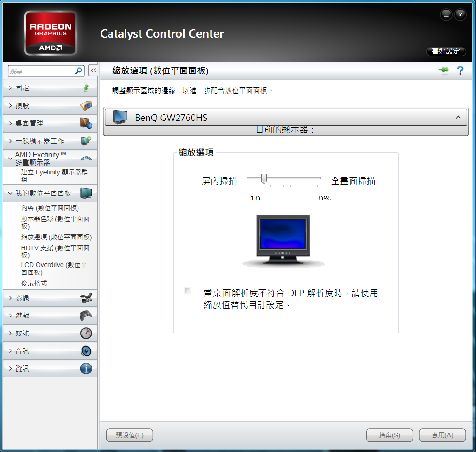The image size is (476, 452).
Task: Click the 預設值(E) defaults button
Action: (x=130, y=435)
